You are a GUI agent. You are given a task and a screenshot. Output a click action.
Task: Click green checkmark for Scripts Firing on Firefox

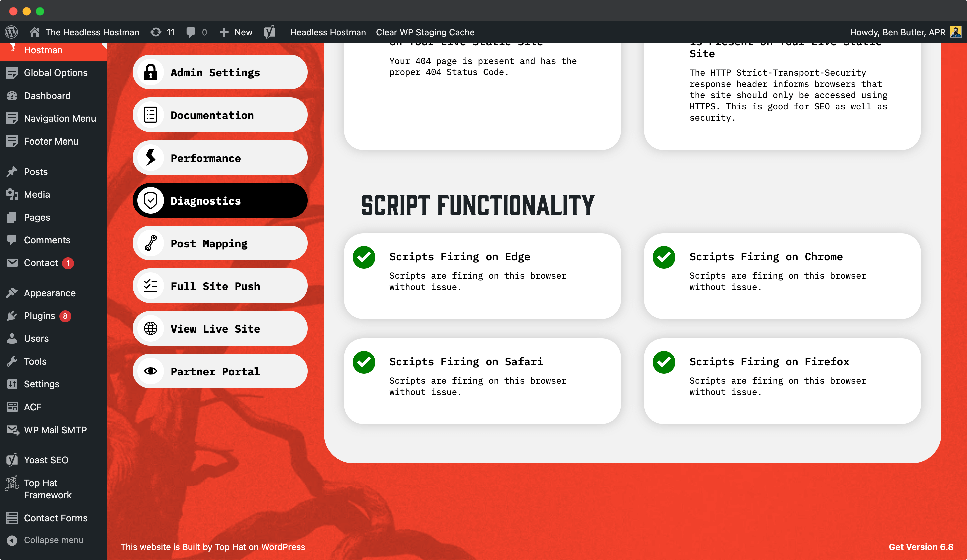(663, 362)
